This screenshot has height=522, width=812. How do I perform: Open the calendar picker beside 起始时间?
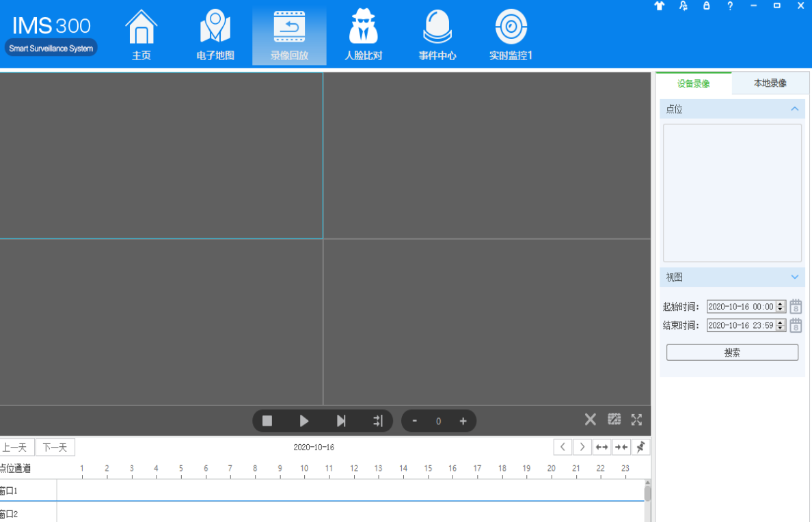pos(795,306)
